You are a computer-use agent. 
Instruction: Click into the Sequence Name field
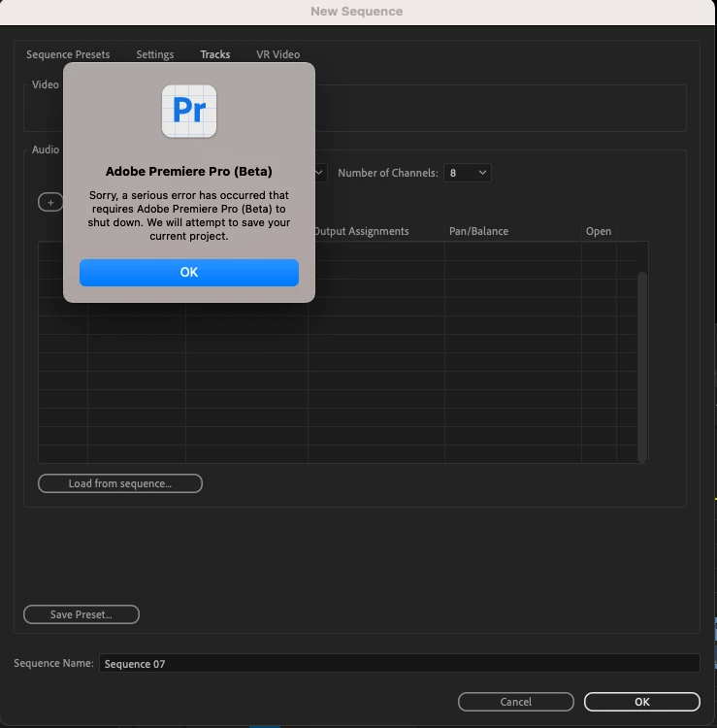tap(399, 664)
